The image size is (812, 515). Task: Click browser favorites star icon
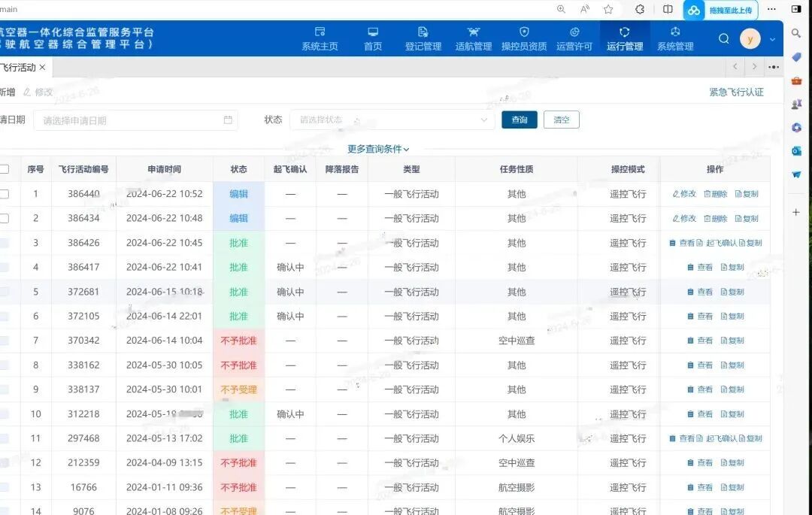point(608,9)
